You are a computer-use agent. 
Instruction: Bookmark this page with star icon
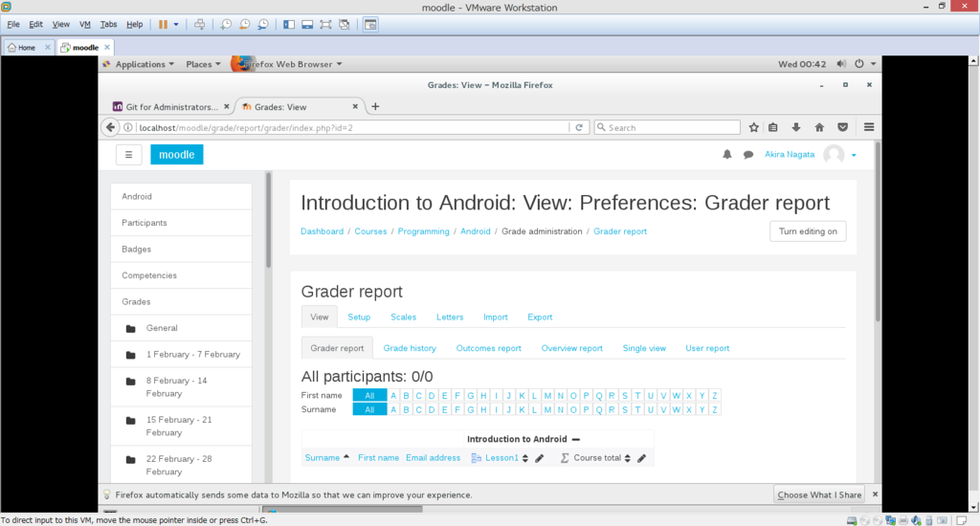tap(754, 127)
